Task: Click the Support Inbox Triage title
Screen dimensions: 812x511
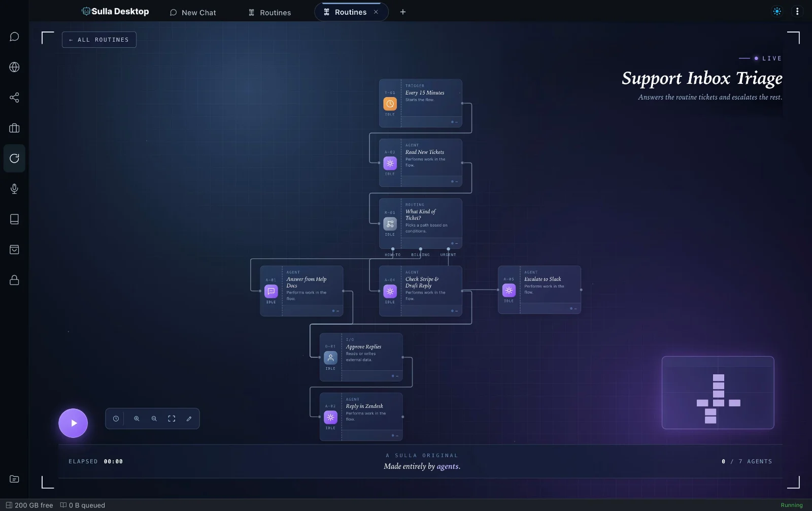Action: (x=702, y=78)
